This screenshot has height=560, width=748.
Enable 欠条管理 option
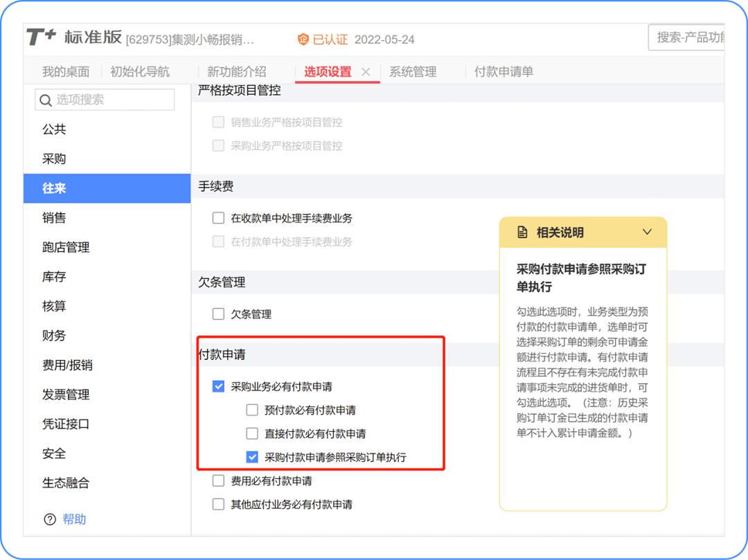click(218, 314)
